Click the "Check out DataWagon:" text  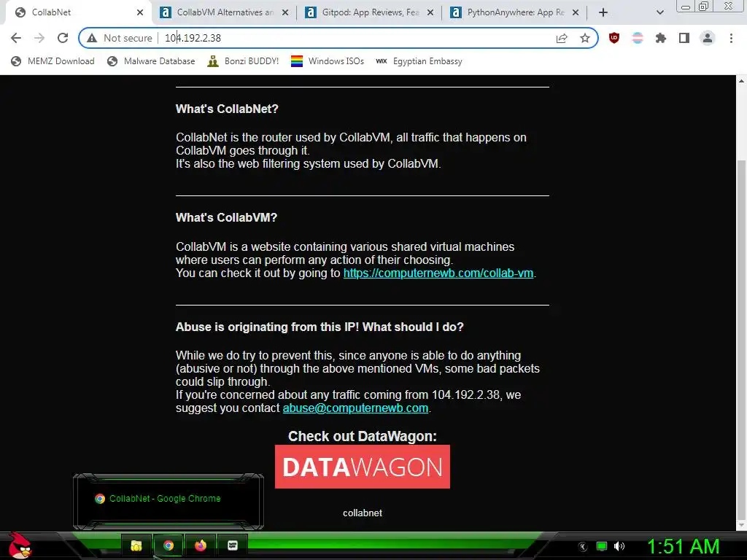(x=362, y=436)
